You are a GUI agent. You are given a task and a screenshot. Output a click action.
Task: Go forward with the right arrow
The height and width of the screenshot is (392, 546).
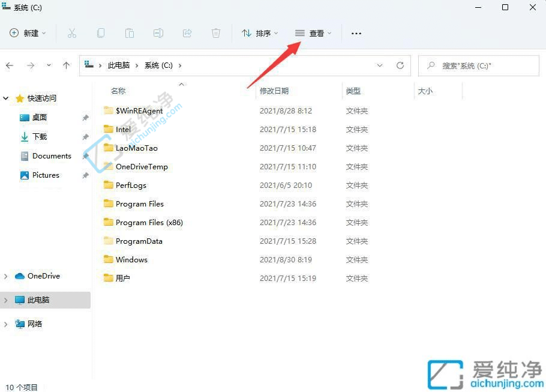pyautogui.click(x=31, y=65)
